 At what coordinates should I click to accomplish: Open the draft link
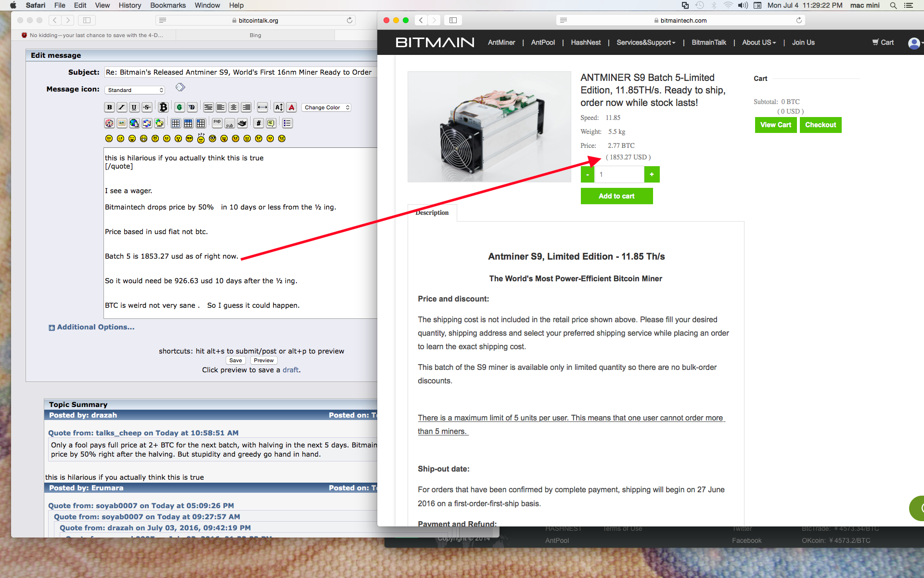[x=291, y=370]
